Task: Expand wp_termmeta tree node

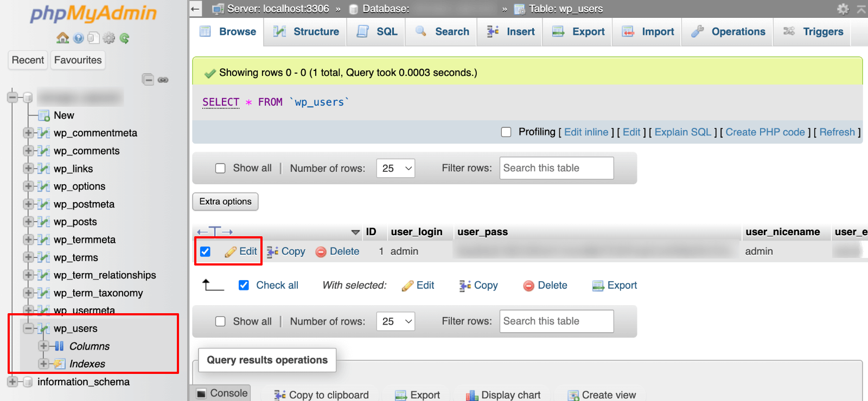Action: pyautogui.click(x=28, y=240)
